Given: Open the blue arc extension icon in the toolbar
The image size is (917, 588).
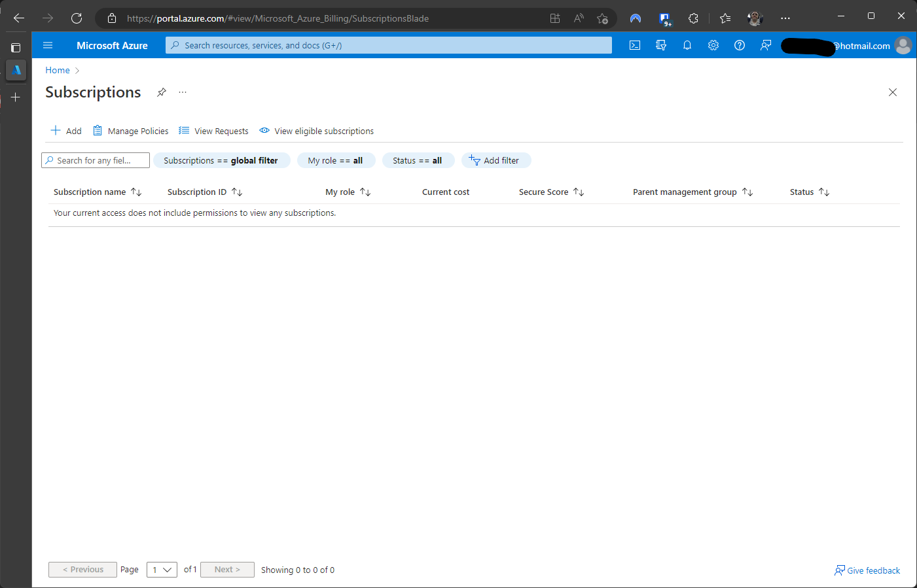Looking at the screenshot, I should (636, 18).
